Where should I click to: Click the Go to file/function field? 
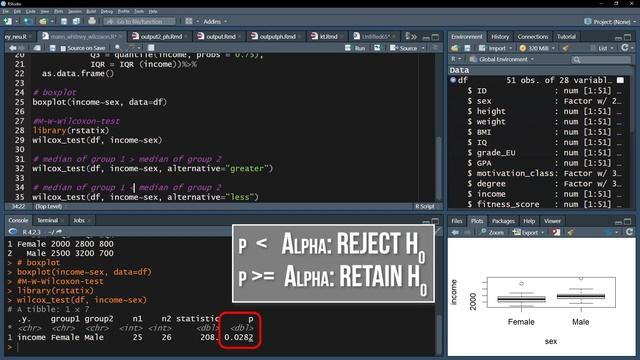pos(140,21)
